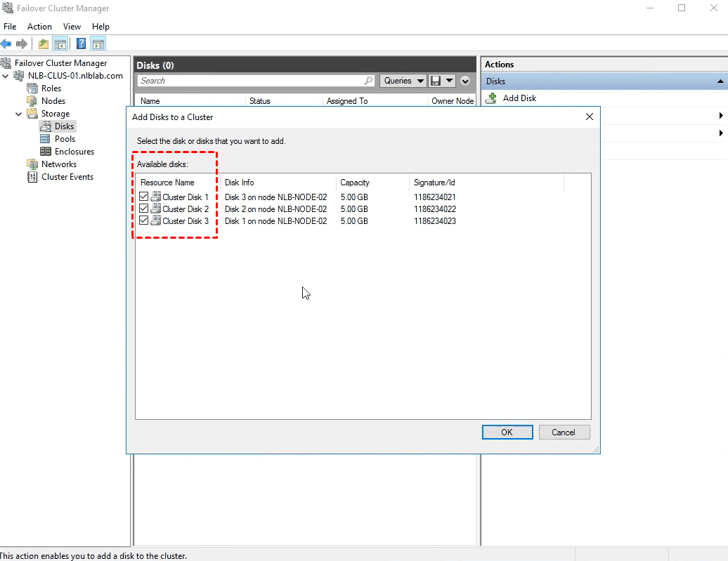Open the Help menu
This screenshot has width=728, height=561.
coord(100,27)
